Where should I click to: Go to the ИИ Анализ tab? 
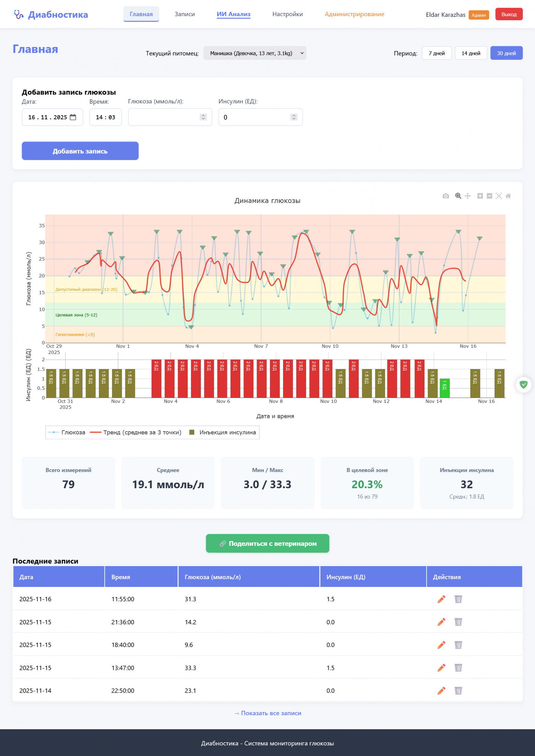233,14
